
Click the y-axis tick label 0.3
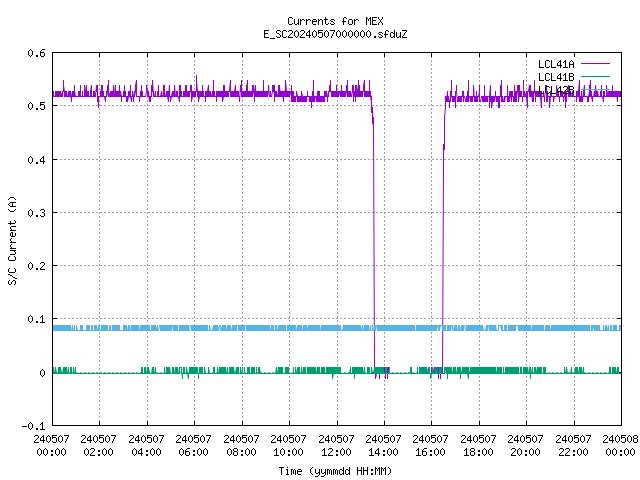pyautogui.click(x=36, y=213)
